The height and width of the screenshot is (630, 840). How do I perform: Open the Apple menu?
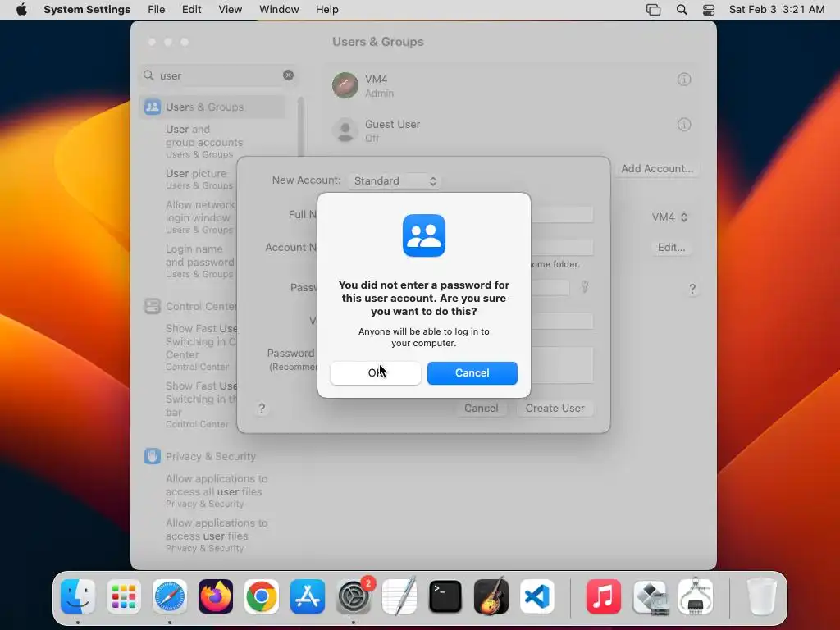point(21,10)
